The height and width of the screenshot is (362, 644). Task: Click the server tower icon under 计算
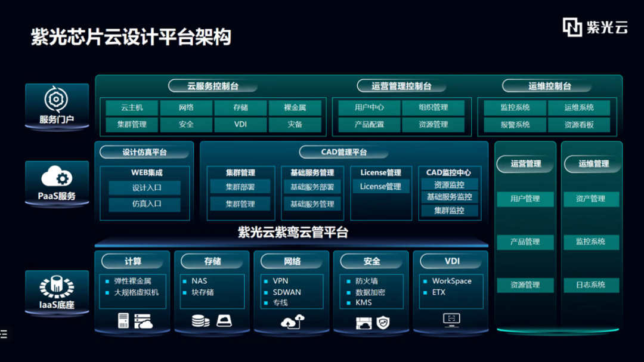coord(123,320)
